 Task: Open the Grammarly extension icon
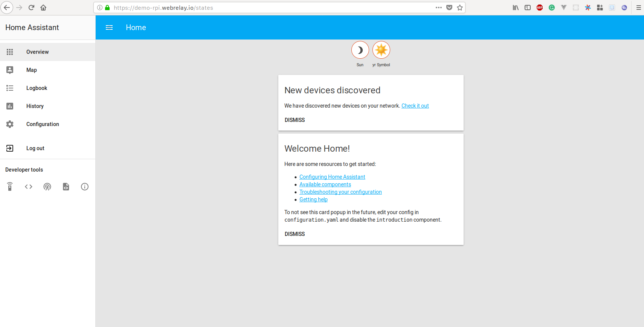click(x=552, y=8)
